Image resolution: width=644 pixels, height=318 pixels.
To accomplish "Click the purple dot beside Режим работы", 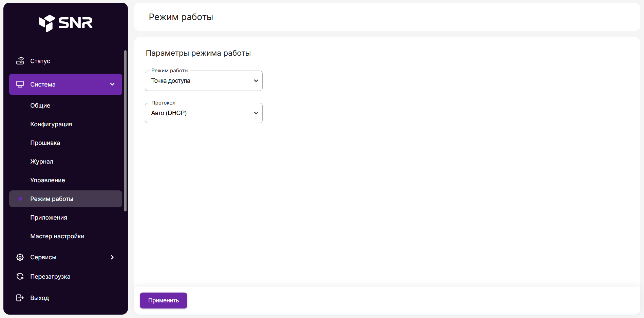I will 20,199.
